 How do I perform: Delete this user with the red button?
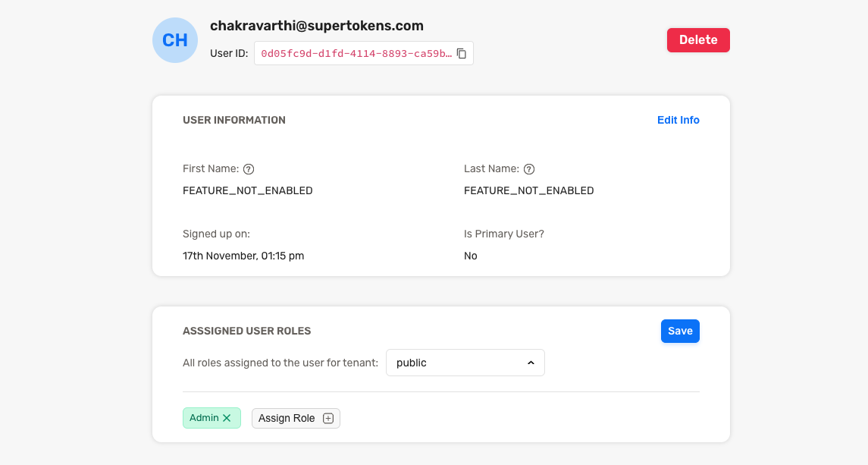(x=698, y=40)
